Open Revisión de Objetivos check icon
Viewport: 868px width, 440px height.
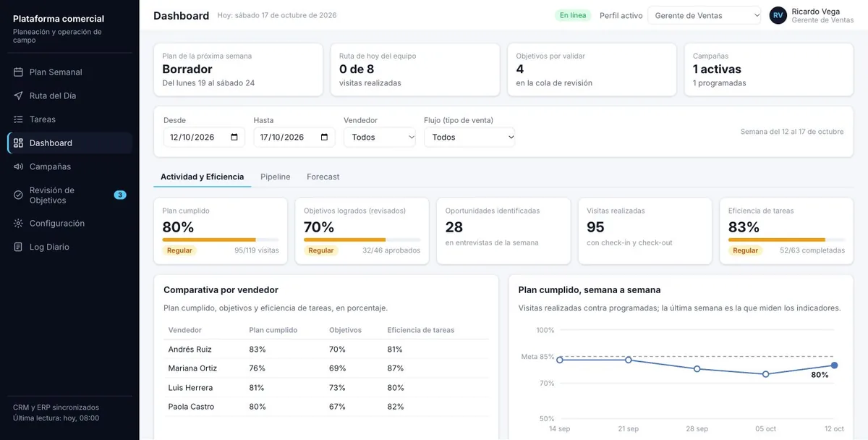tap(18, 195)
